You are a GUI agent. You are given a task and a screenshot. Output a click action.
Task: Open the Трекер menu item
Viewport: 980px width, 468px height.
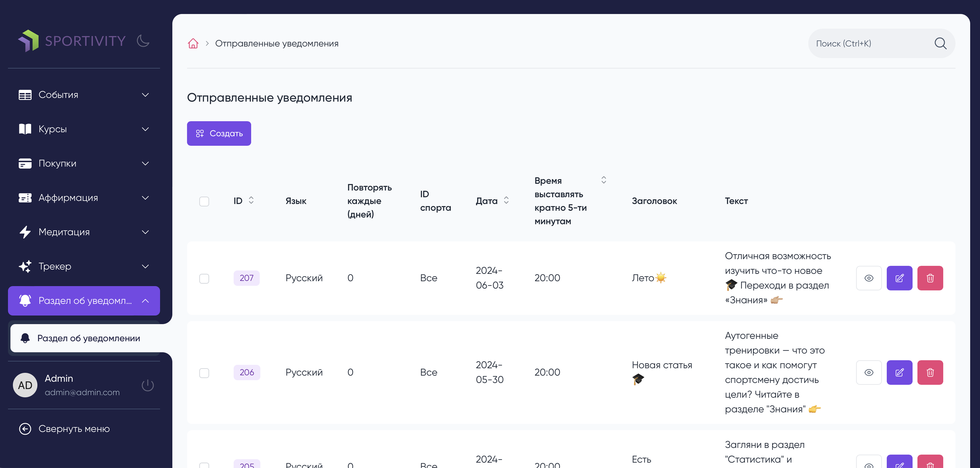[84, 266]
